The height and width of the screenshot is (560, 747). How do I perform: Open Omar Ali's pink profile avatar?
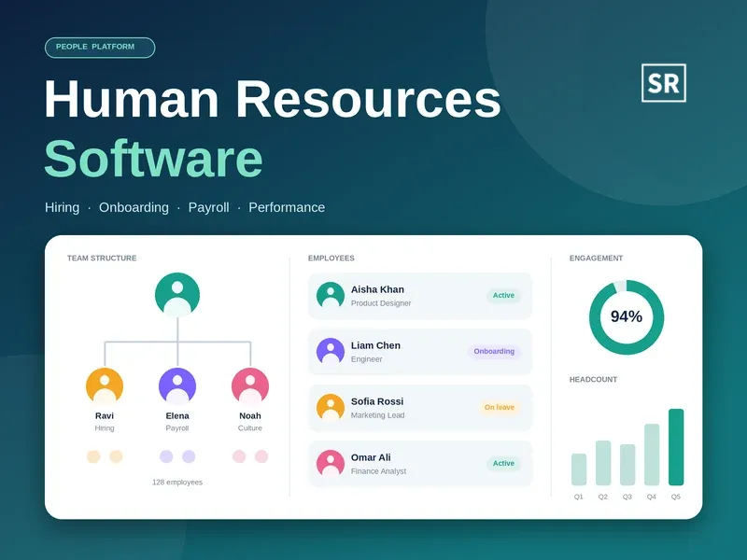click(331, 464)
